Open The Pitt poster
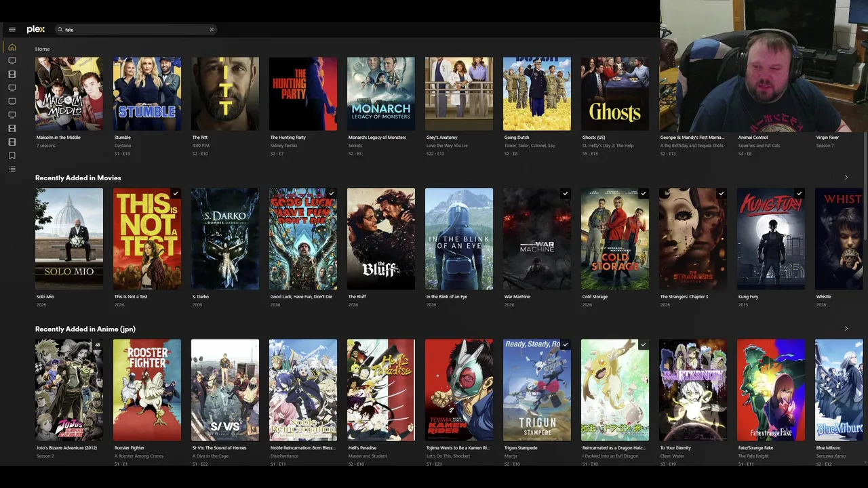The width and height of the screenshot is (868, 488). [225, 94]
